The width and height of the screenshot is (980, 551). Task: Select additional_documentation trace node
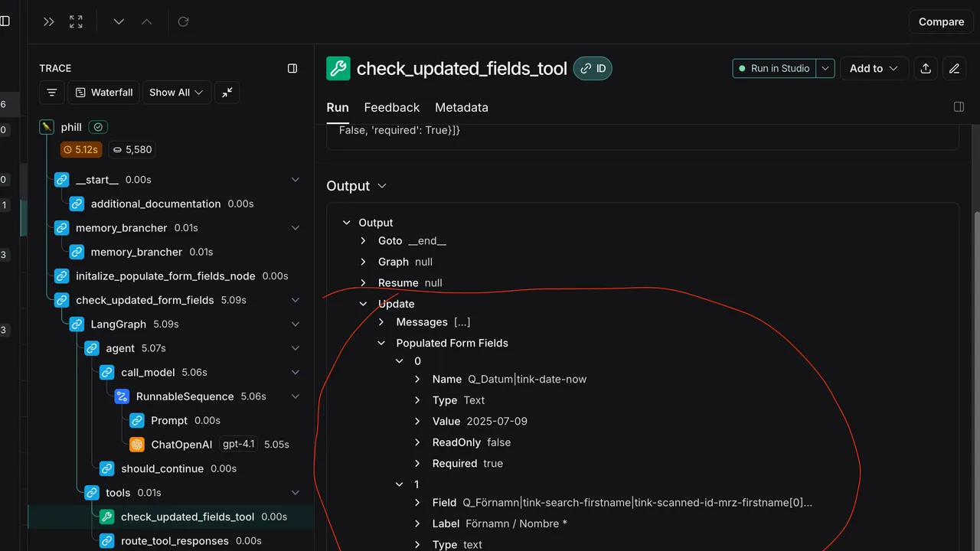(x=155, y=204)
